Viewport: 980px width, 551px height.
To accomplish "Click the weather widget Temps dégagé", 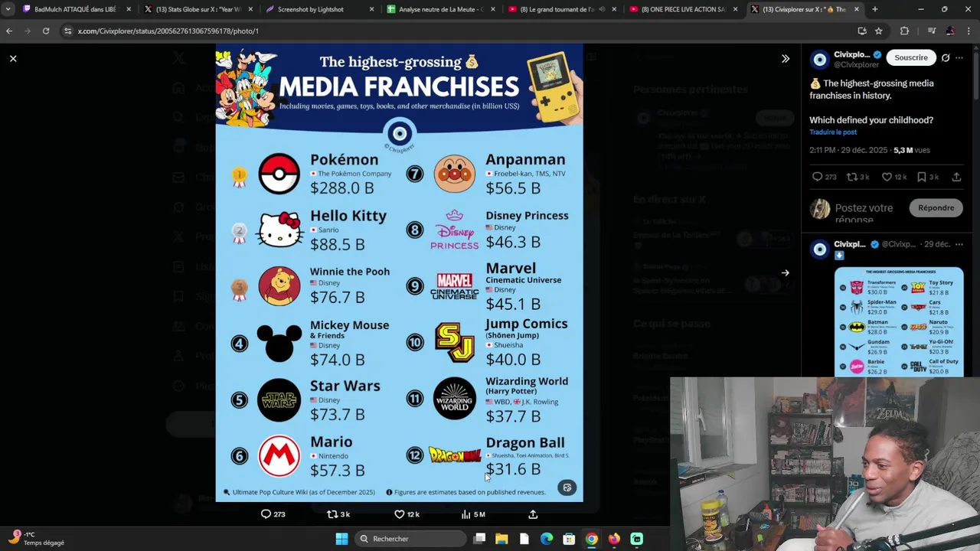I will pyautogui.click(x=37, y=538).
